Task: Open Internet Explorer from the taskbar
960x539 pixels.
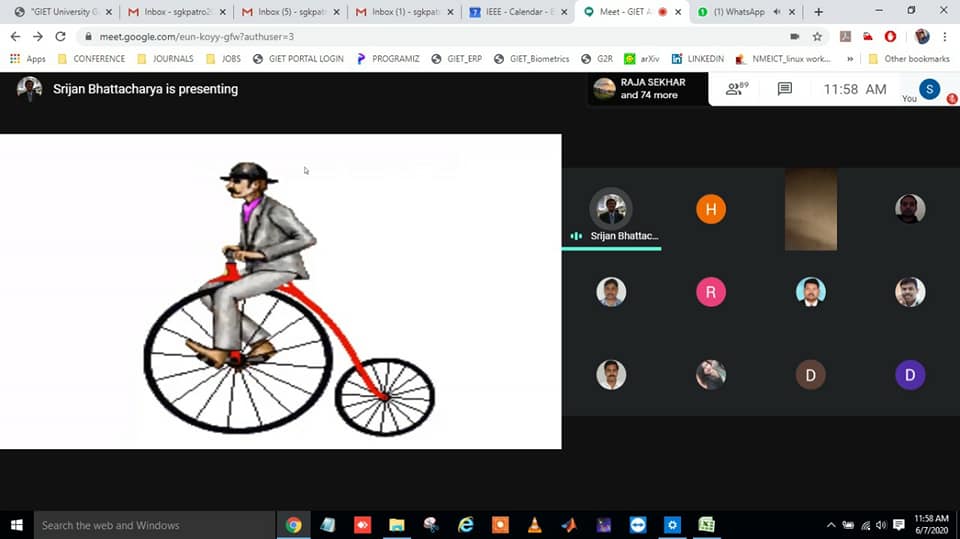Action: 466,525
